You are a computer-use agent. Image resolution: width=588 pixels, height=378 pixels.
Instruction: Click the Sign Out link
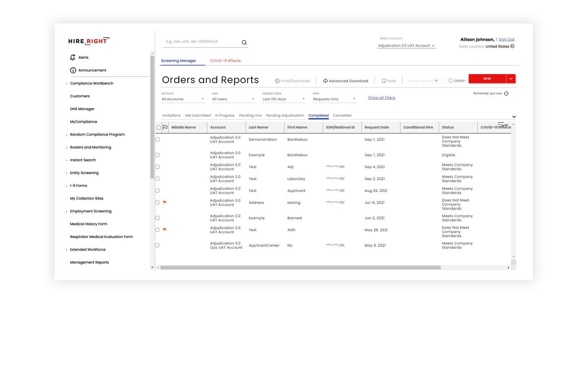tap(506, 39)
